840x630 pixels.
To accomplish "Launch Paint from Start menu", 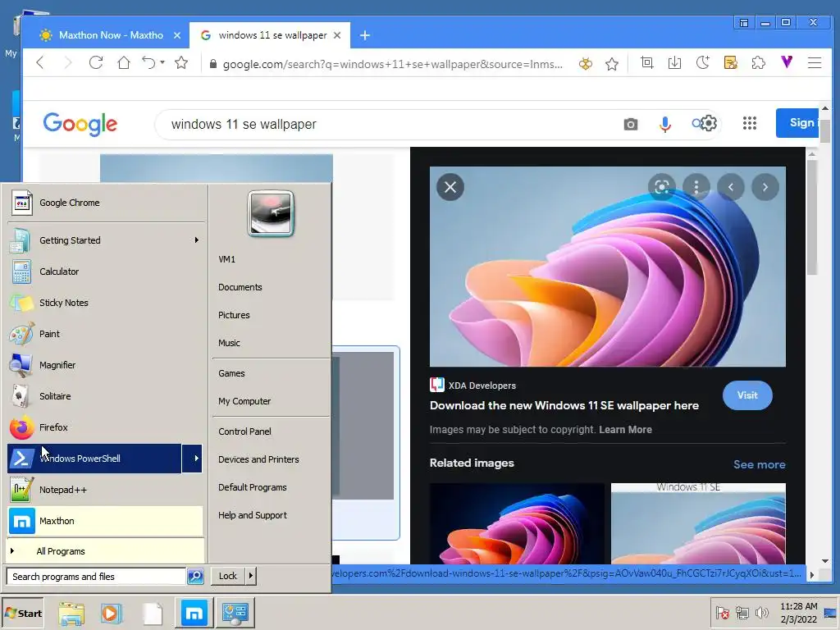I will (106, 334).
